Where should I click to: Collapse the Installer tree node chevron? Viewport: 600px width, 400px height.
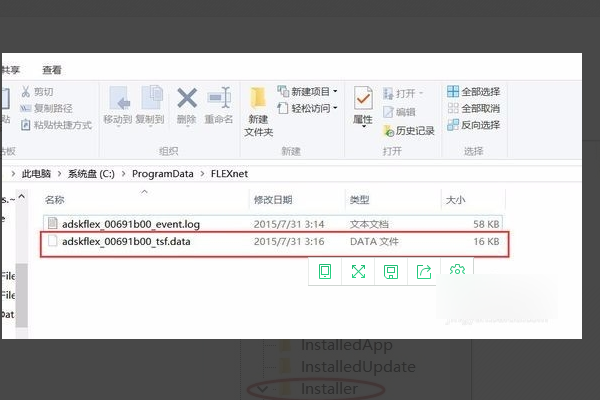(262, 389)
